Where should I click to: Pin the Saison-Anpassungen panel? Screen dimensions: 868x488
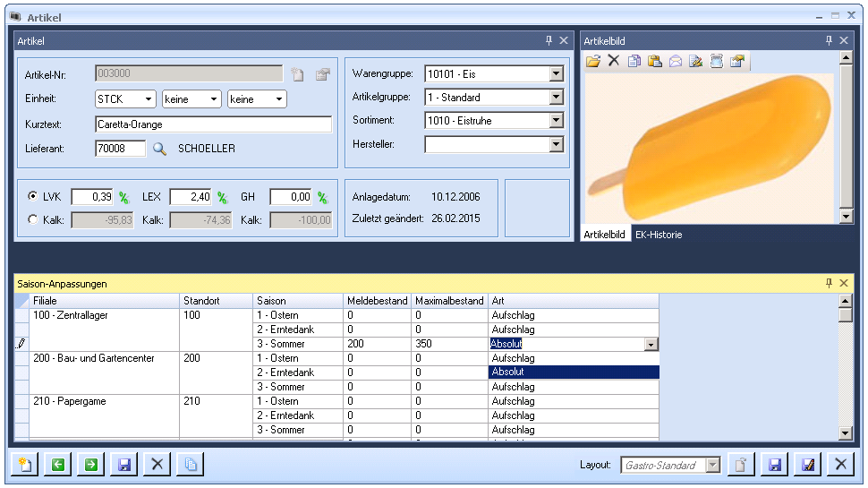(x=829, y=283)
